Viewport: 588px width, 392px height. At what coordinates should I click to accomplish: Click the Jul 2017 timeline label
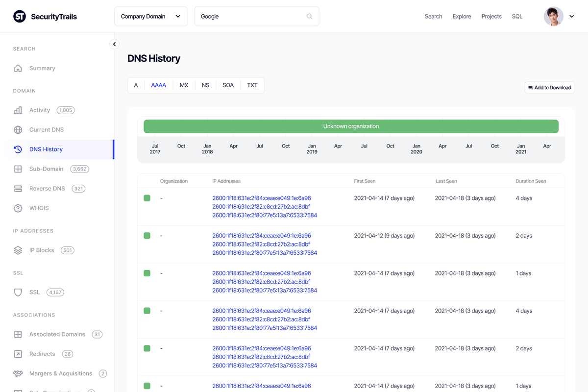tap(155, 149)
